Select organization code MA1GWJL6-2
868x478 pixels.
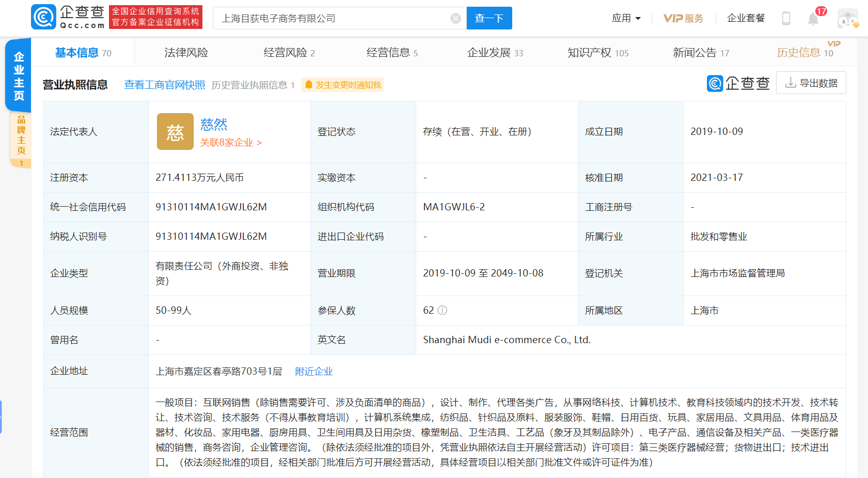coord(454,207)
